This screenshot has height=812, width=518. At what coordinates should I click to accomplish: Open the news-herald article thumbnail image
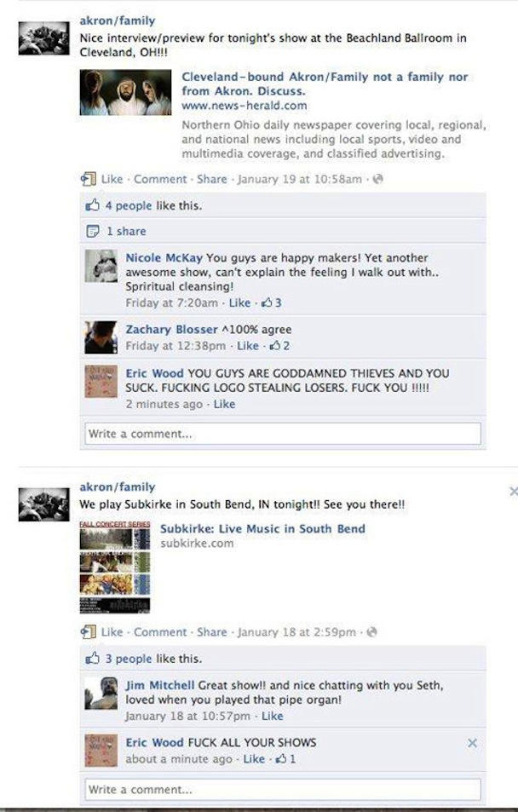(x=125, y=92)
